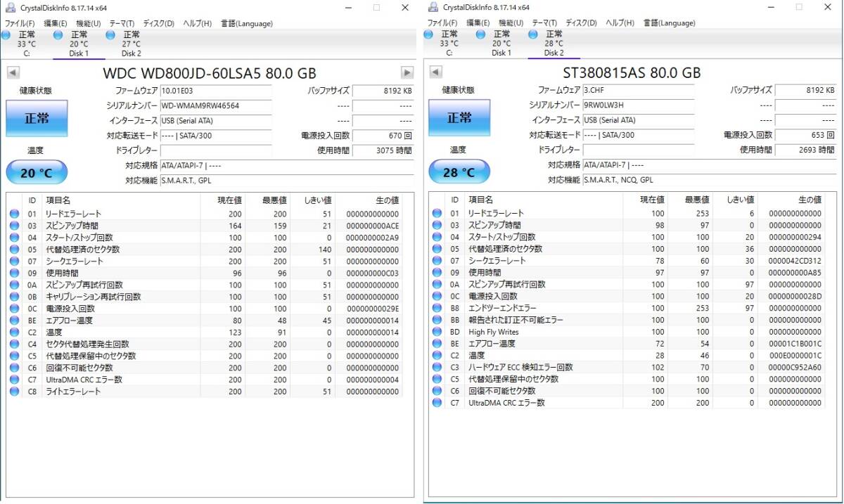844x504 pixels.
Task: Click status orb for UltraDMA CRC エラー数 in WDC list
Action: click(14, 380)
